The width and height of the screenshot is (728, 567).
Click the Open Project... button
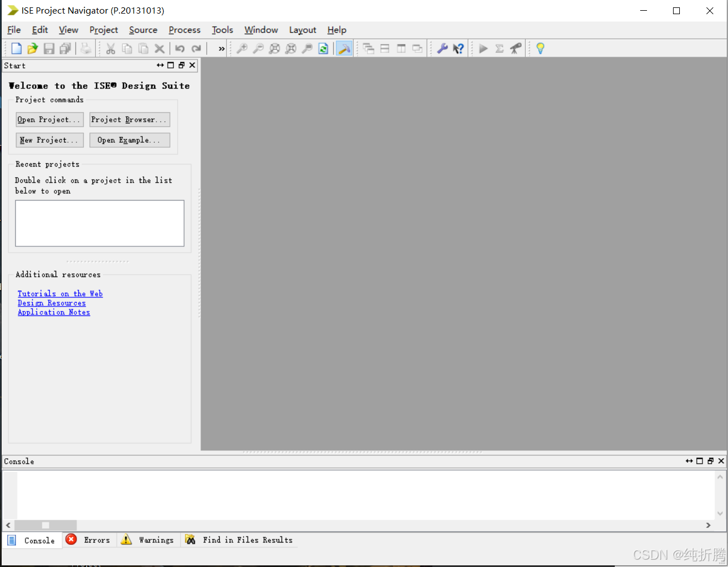pos(50,120)
